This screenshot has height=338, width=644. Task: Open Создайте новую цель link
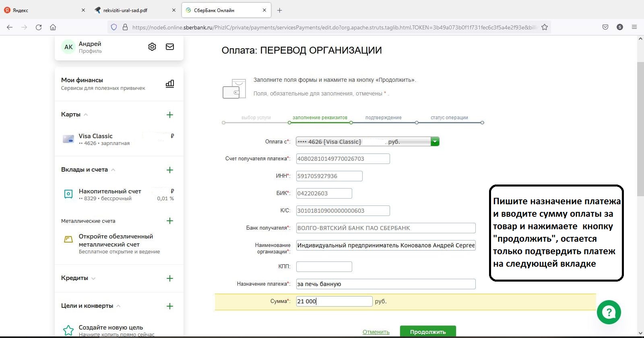[111, 328]
